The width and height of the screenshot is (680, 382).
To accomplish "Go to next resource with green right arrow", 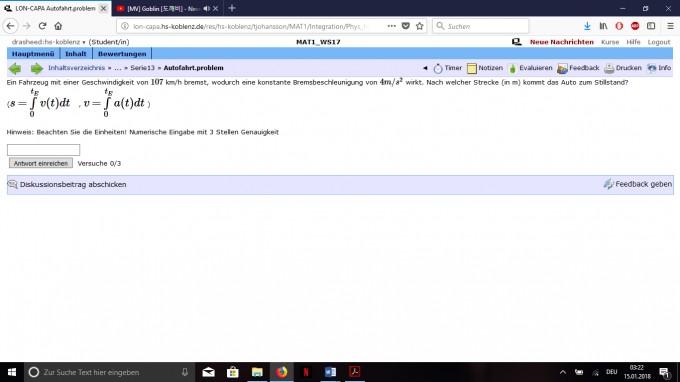I will pos(37,69).
